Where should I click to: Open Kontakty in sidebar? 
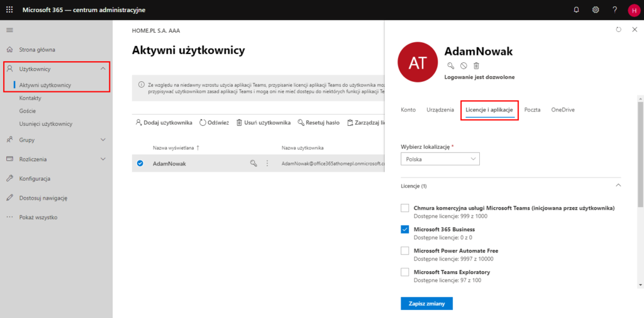(30, 98)
